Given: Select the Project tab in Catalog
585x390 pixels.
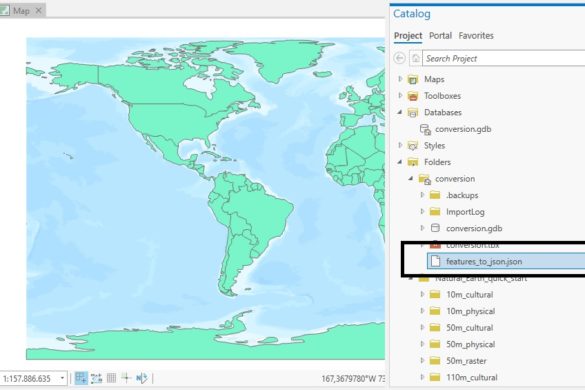Looking at the screenshot, I should (x=408, y=36).
